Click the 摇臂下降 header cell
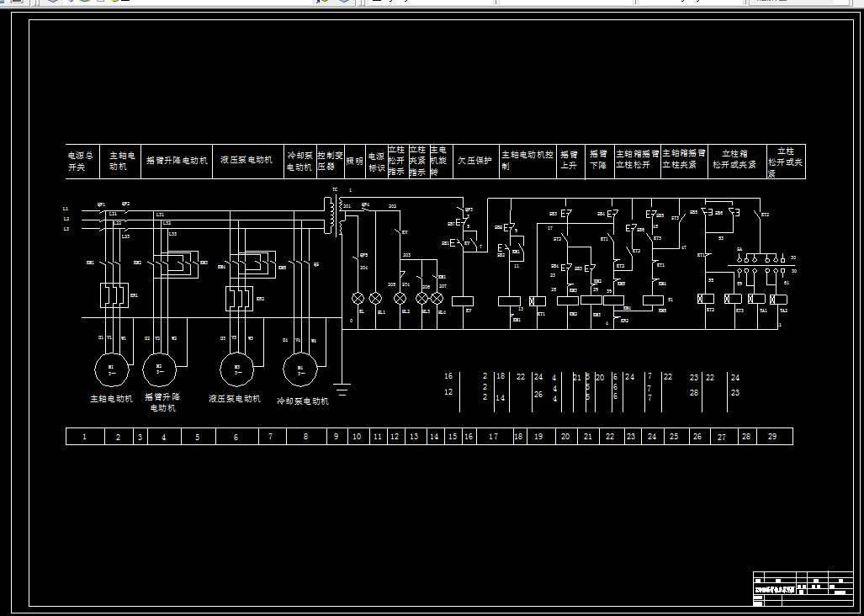864x616 pixels. pyautogui.click(x=599, y=162)
